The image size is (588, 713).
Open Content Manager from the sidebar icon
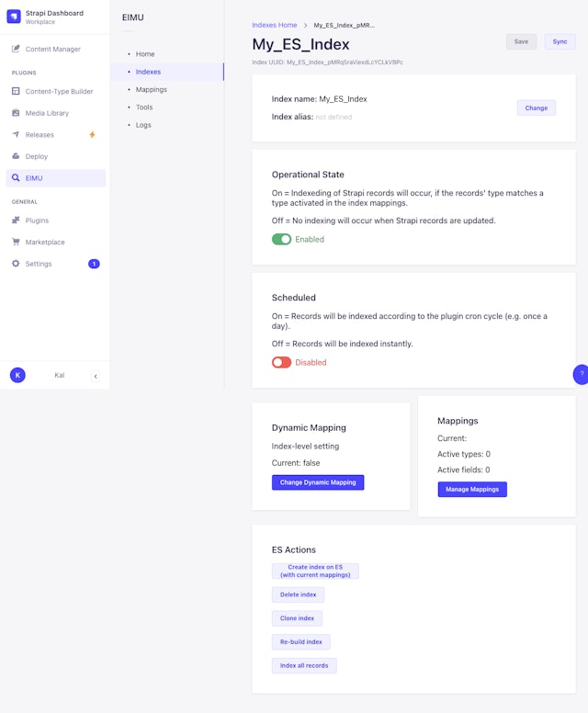[x=16, y=49]
